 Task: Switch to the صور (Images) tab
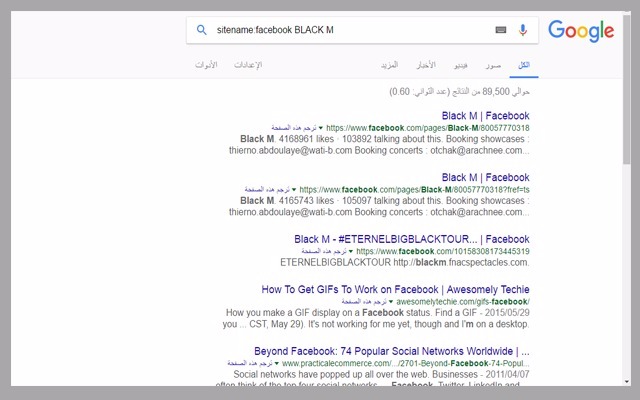tap(493, 65)
